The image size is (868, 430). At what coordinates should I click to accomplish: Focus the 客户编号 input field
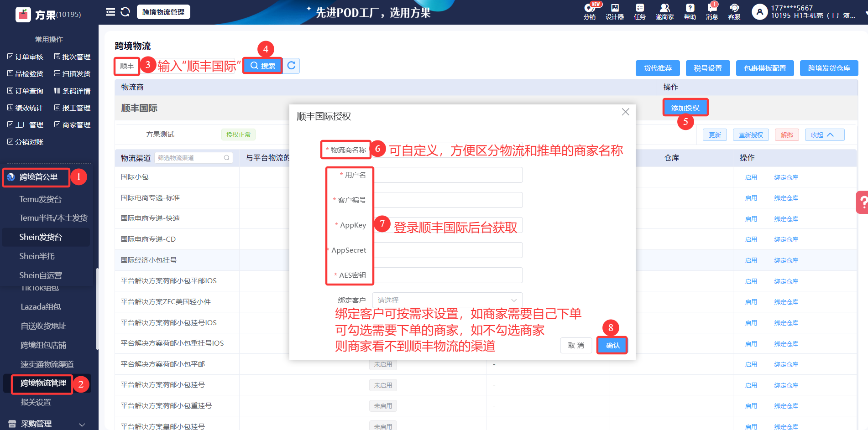[447, 200]
